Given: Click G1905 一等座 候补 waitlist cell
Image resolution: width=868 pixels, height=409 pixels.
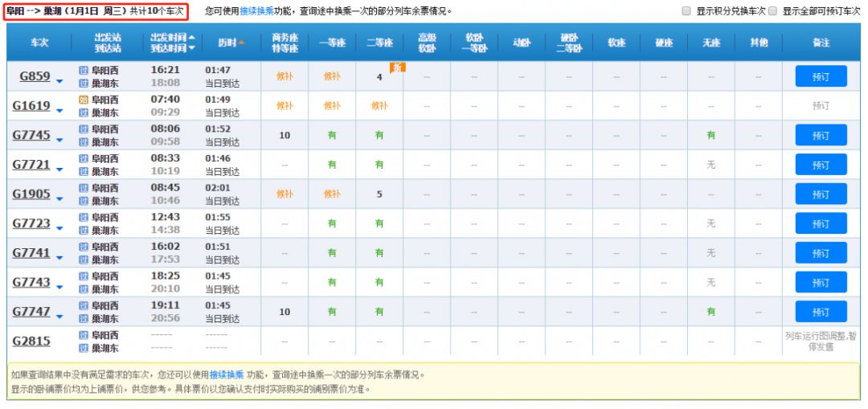Looking at the screenshot, I should click(332, 194).
